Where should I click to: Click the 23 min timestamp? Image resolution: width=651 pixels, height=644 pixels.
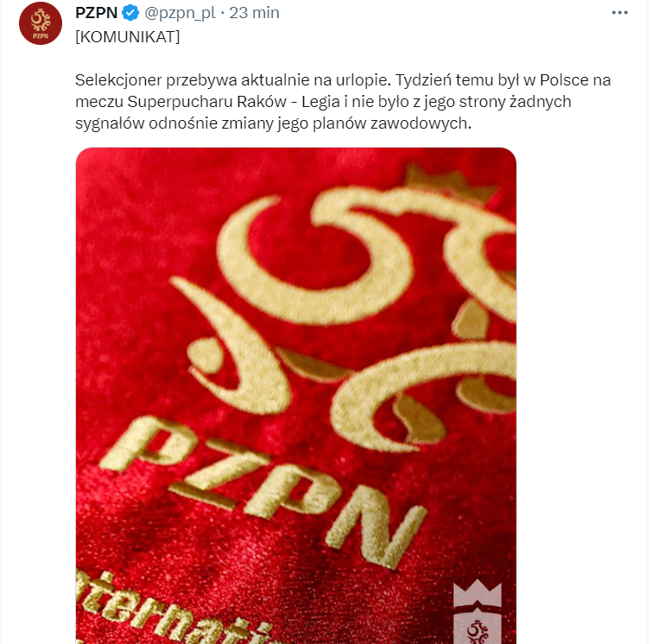point(254,13)
